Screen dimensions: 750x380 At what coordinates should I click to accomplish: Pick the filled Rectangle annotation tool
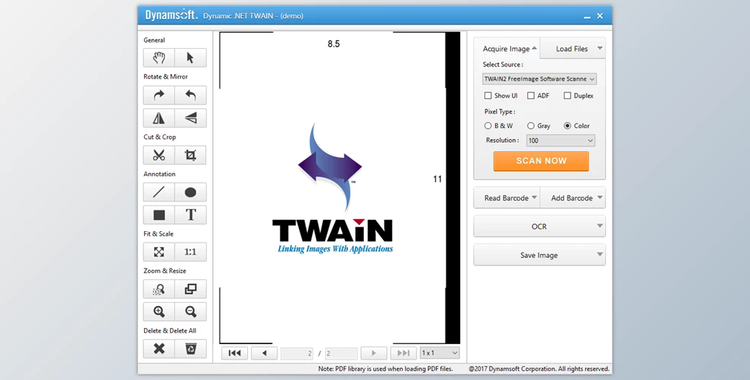(x=159, y=215)
